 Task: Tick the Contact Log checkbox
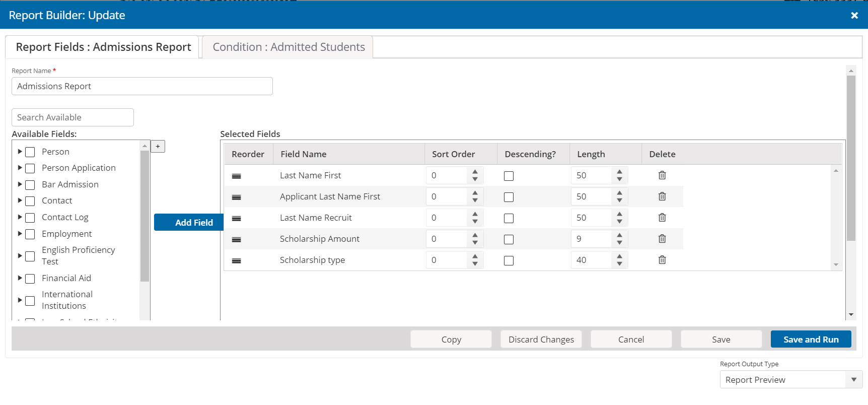30,218
